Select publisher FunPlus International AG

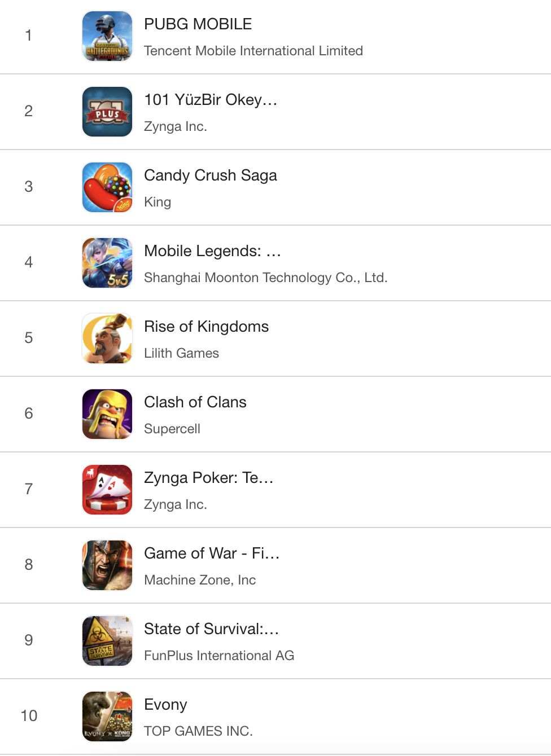pyautogui.click(x=218, y=656)
